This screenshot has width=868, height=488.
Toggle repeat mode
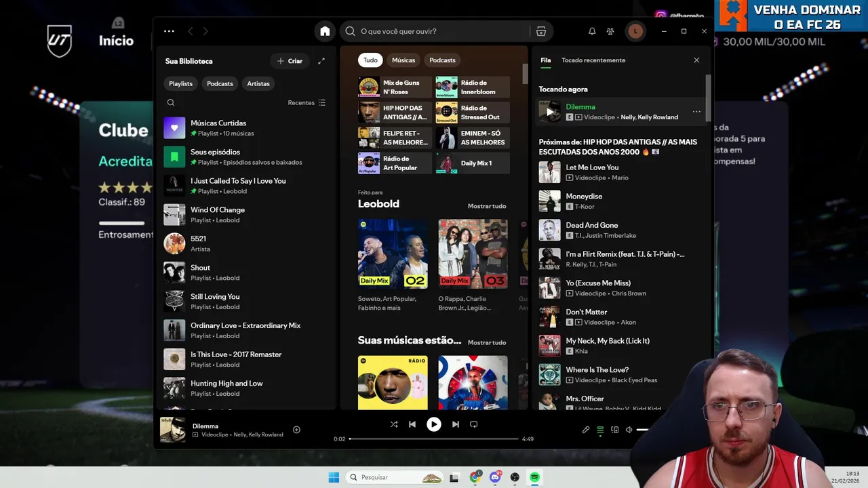coord(474,424)
